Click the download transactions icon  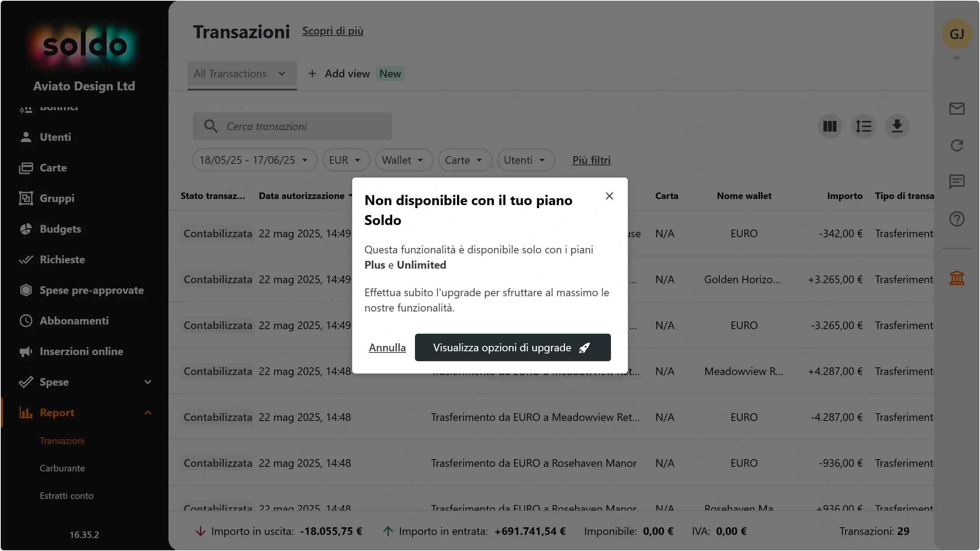coord(897,126)
